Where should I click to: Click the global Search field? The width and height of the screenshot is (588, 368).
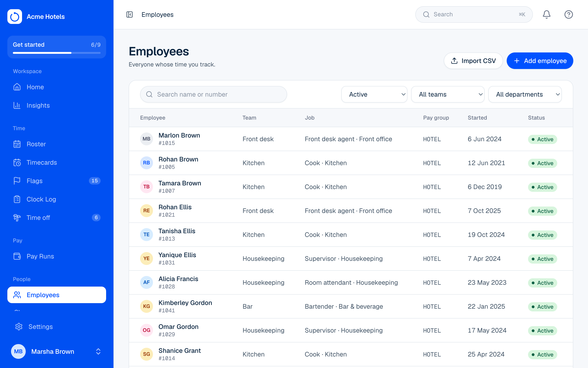[474, 14]
